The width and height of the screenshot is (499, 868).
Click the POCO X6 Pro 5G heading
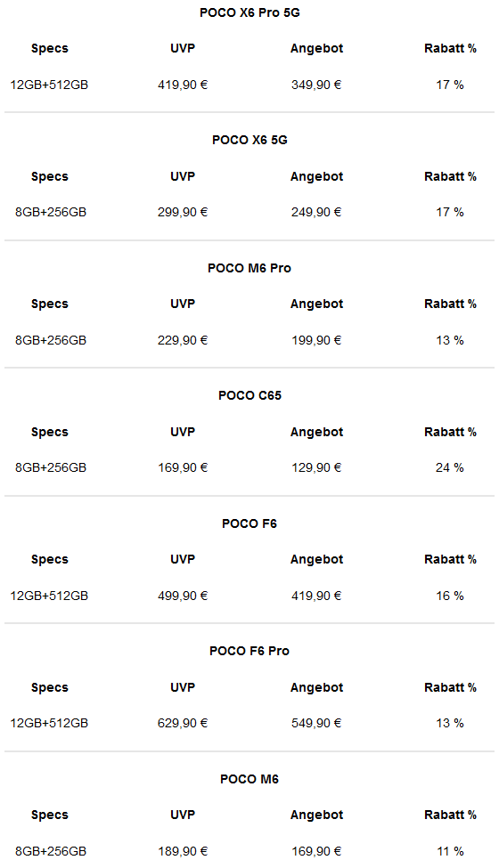click(250, 12)
